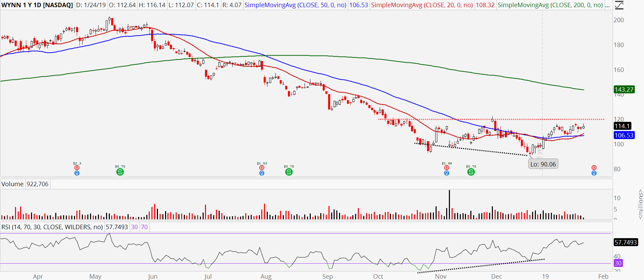Click the 57.7493 RSI axis bubble
This screenshot has height=280, width=644.
(x=626, y=242)
